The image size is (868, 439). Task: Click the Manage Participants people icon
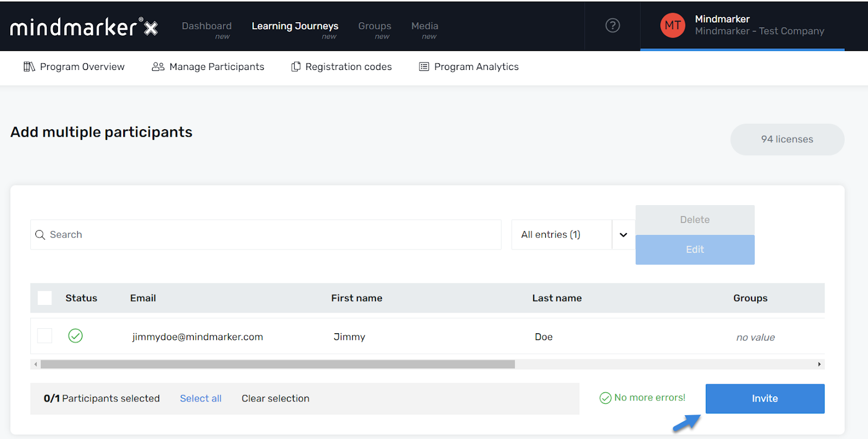click(158, 67)
